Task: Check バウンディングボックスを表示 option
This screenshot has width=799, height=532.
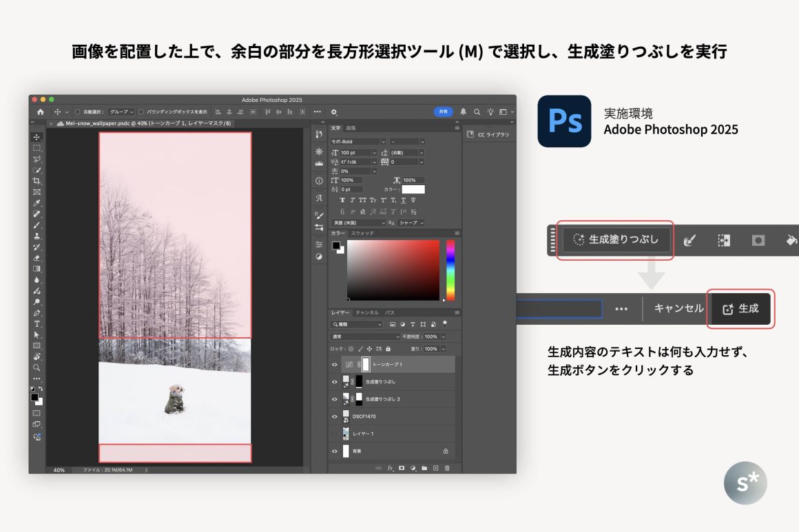Action: (x=141, y=111)
